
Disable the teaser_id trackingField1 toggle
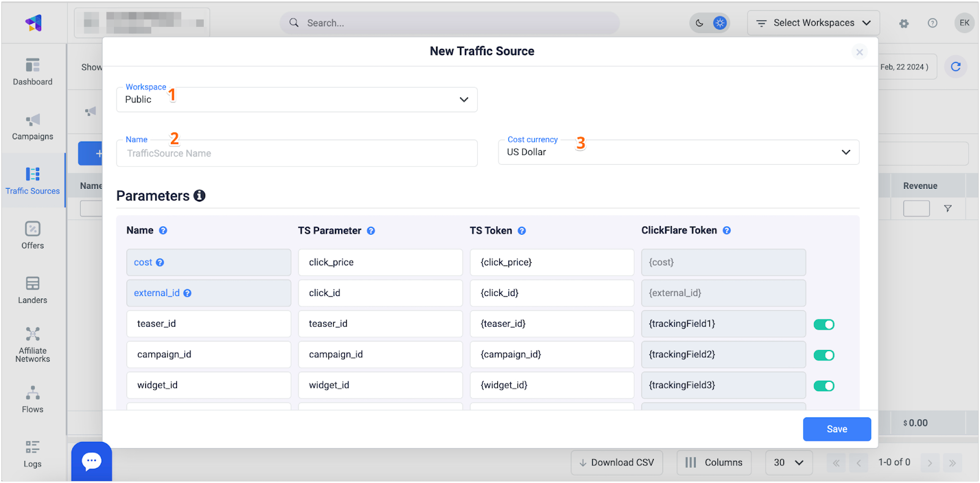tap(824, 324)
